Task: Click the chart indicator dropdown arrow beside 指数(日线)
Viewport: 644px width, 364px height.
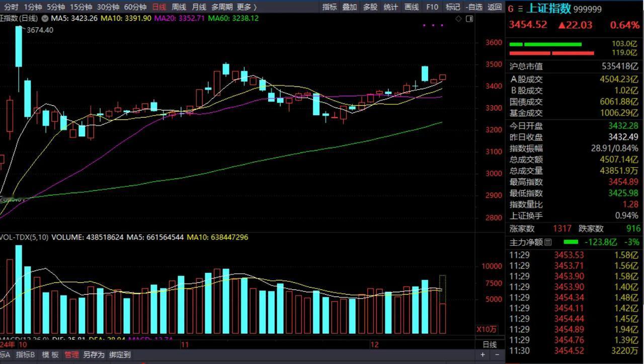Action: tap(45, 18)
